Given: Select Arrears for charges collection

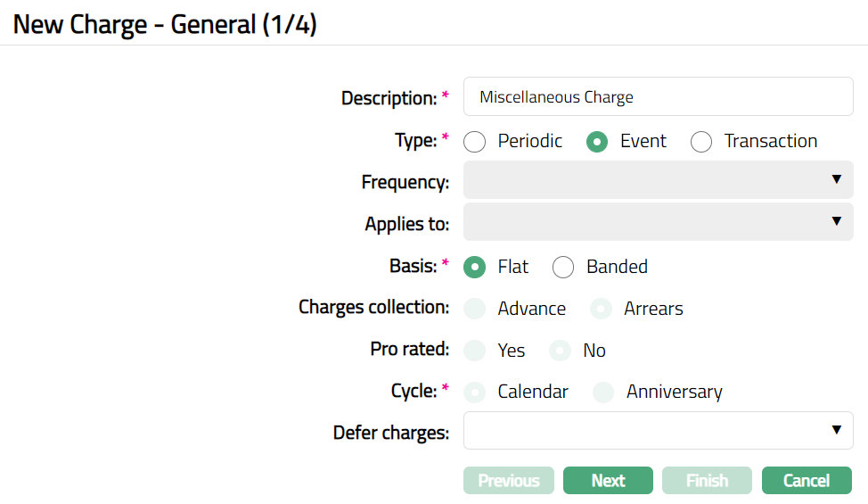Looking at the screenshot, I should 603,309.
